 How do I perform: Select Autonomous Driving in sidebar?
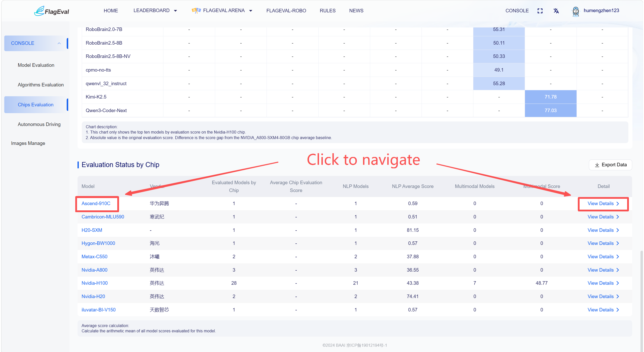coord(39,124)
